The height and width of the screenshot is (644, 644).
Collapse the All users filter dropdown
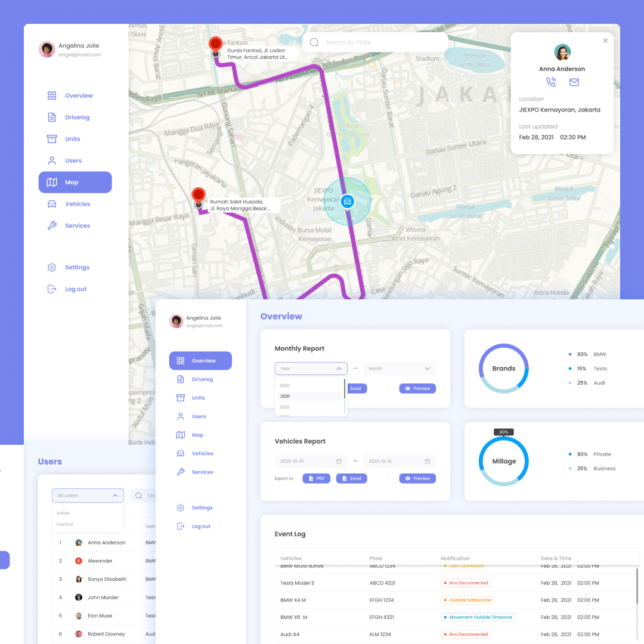[115, 496]
